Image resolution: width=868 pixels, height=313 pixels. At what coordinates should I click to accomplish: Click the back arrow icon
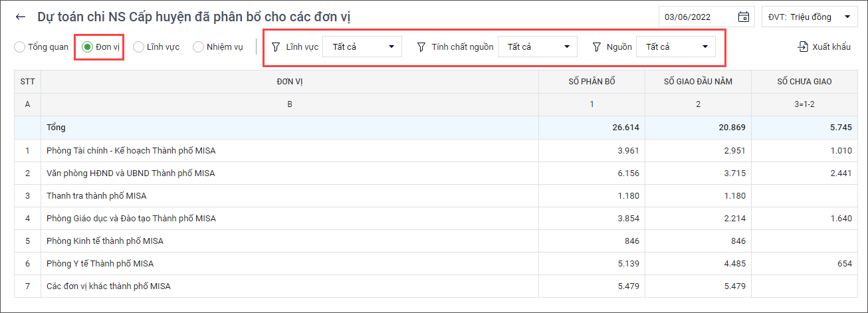tap(21, 17)
